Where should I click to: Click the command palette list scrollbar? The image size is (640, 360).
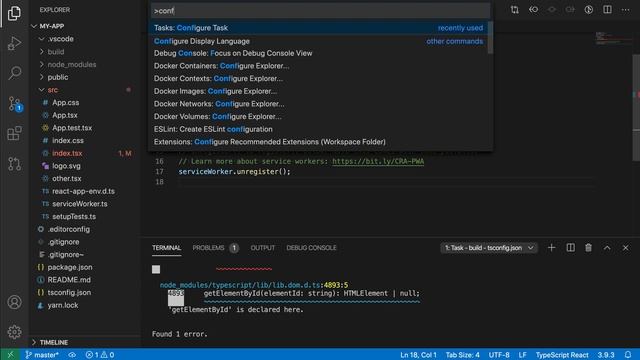490,38
